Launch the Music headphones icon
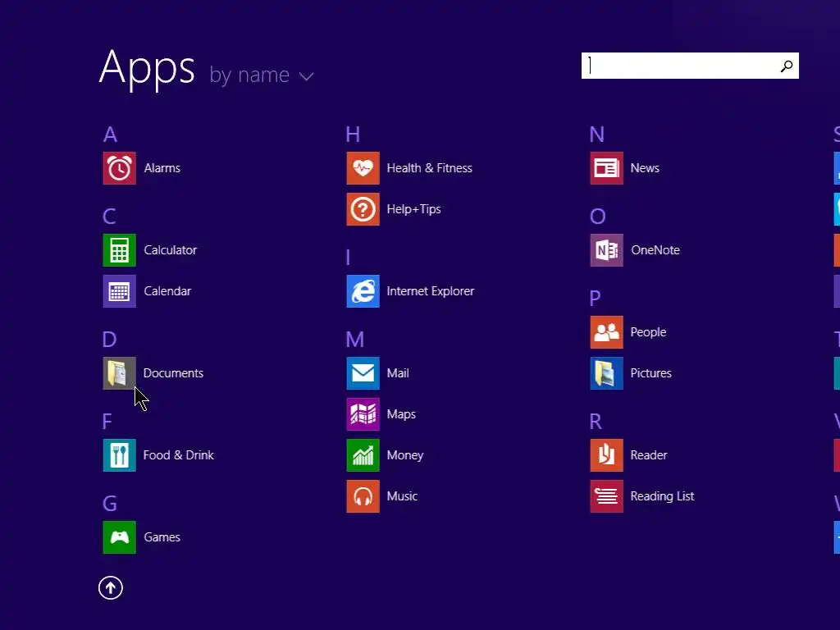Screen dimensions: 840x630 pyautogui.click(x=363, y=496)
